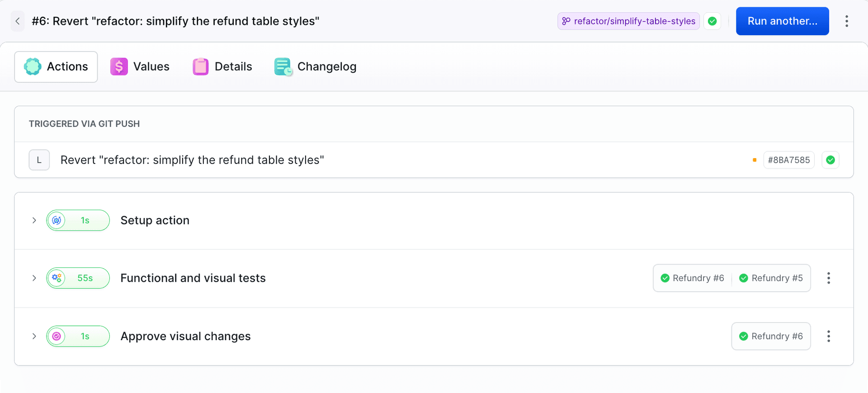The height and width of the screenshot is (393, 868).
Task: Switch to the Details tab
Action: pos(222,67)
